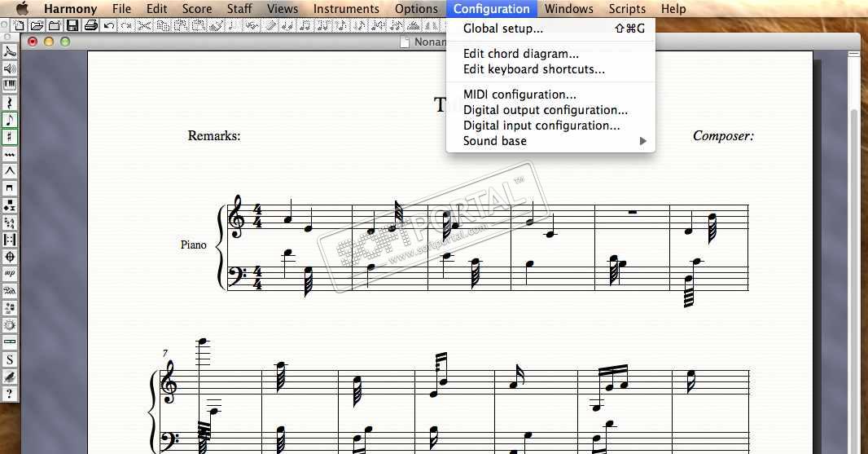Open the Harmony application menu

tap(70, 9)
